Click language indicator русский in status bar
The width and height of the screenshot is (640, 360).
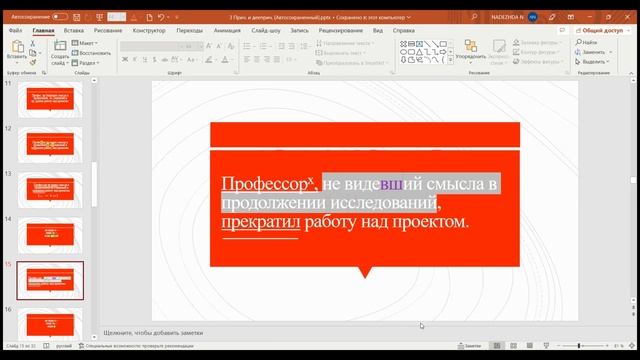click(64, 346)
